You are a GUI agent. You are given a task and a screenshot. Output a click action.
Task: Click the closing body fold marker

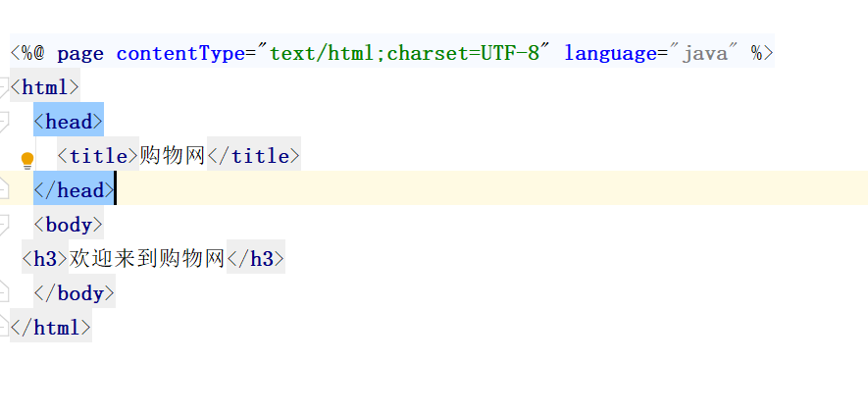(x=3, y=291)
